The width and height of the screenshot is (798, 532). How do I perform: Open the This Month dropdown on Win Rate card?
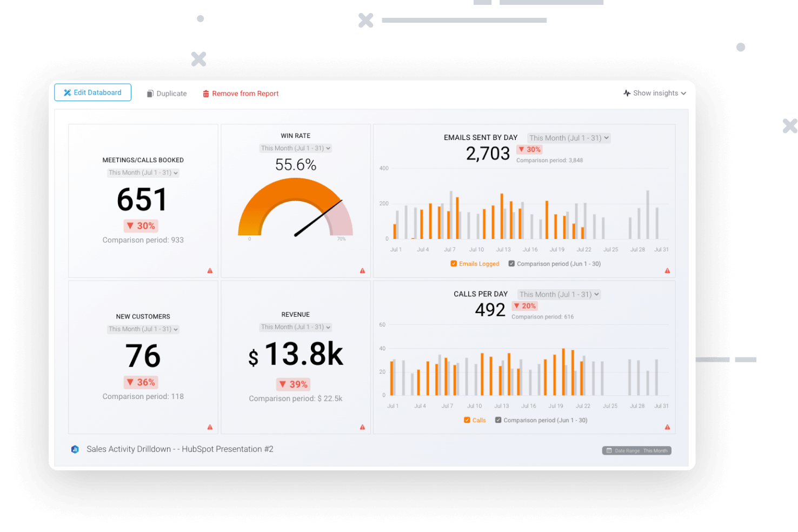(x=295, y=148)
